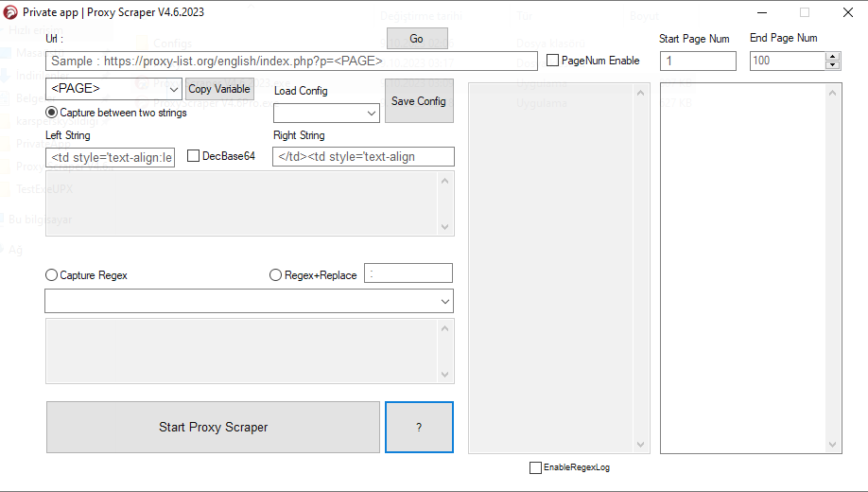868x492 pixels.
Task: Click the question mark help button
Action: pyautogui.click(x=419, y=428)
